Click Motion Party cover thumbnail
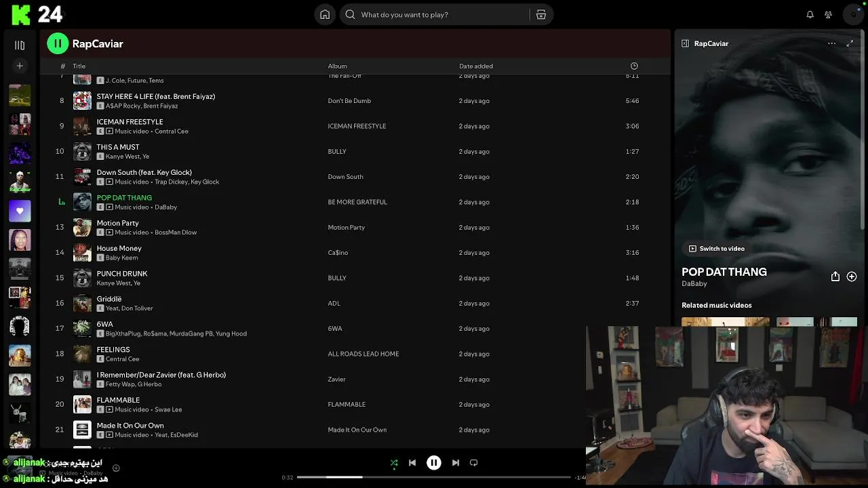The width and height of the screenshot is (868, 488). pos(82,227)
